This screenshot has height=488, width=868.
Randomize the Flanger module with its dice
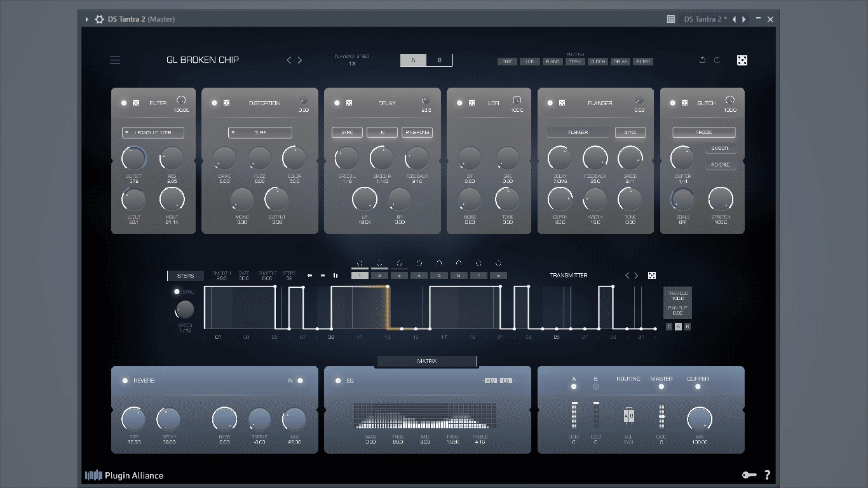[x=562, y=103]
